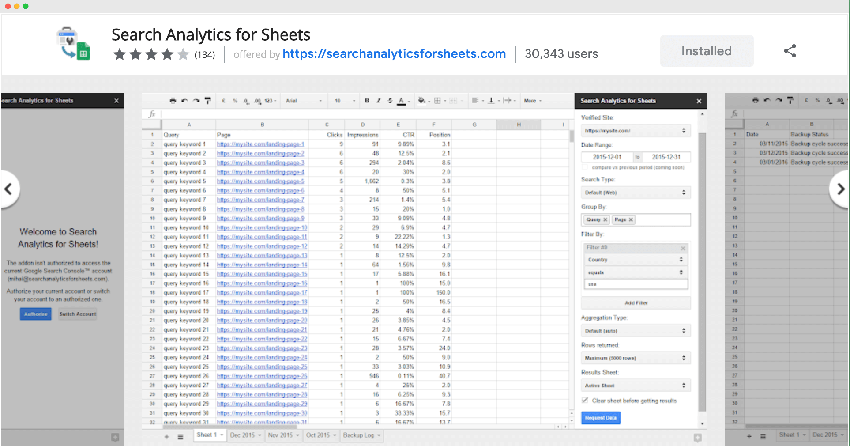This screenshot has height=446, width=850.
Task: Click the share icon beside Installed
Action: point(790,50)
